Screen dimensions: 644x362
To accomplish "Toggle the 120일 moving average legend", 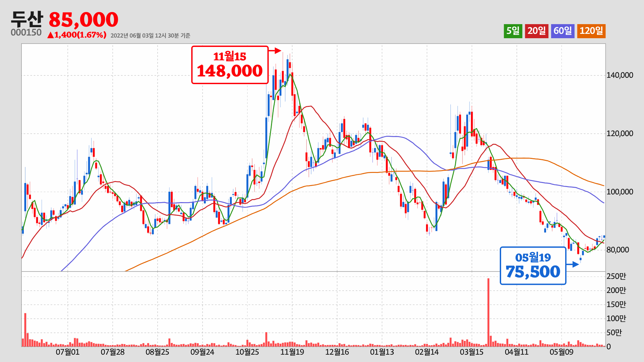I will click(x=591, y=31).
